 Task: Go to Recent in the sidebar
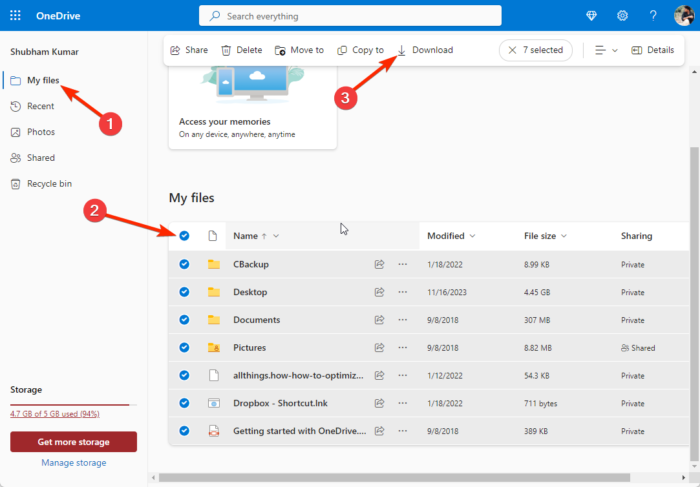[40, 106]
